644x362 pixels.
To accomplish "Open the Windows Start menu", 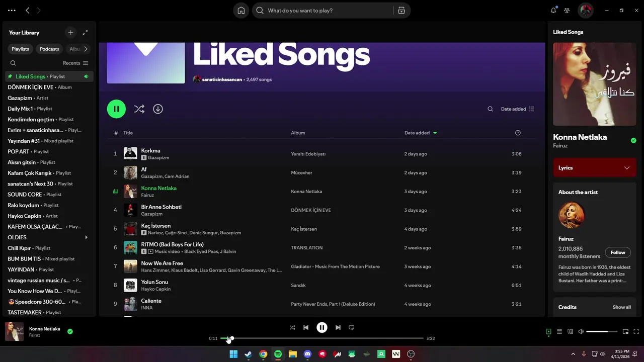I will point(233,354).
